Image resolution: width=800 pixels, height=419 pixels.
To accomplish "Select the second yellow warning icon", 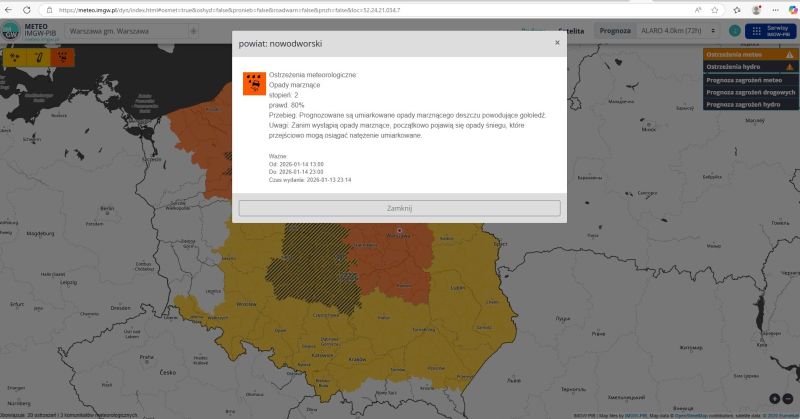I will 38,57.
